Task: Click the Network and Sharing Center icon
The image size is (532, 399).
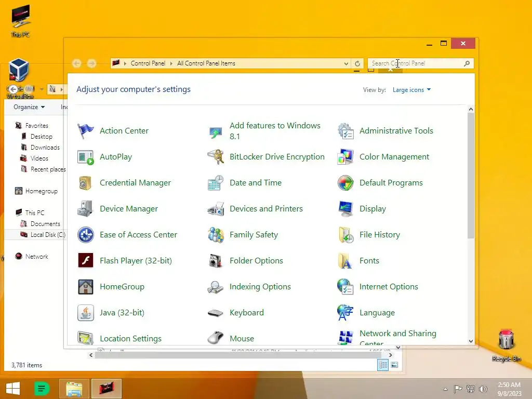Action: click(x=345, y=338)
